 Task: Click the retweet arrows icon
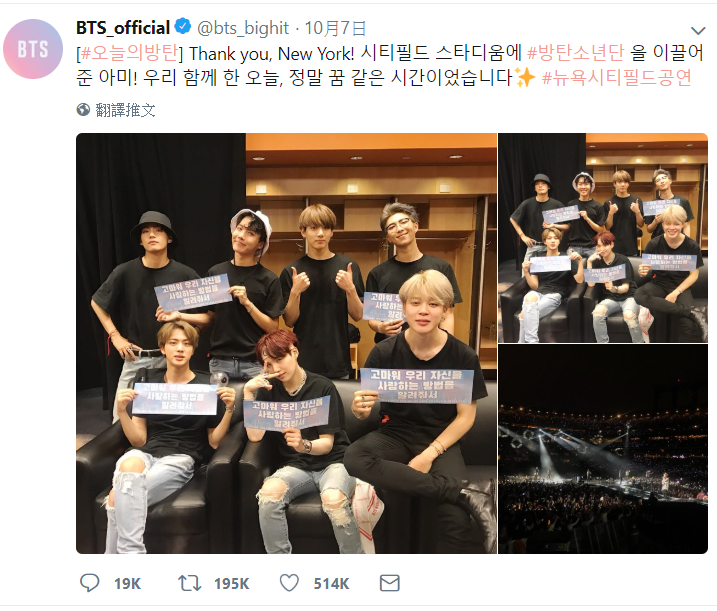tap(189, 583)
